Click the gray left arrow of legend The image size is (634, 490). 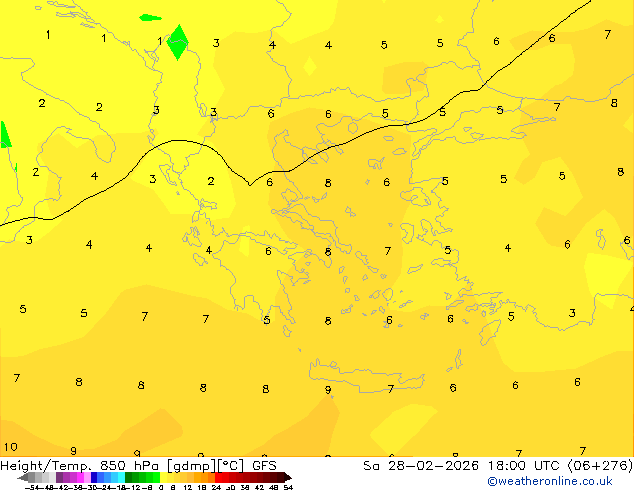point(23,477)
